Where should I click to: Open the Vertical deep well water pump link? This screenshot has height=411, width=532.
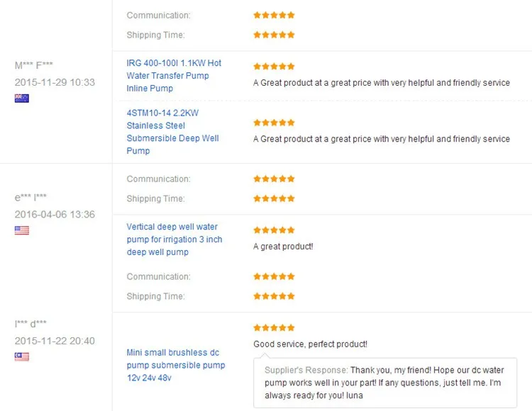[174, 240]
